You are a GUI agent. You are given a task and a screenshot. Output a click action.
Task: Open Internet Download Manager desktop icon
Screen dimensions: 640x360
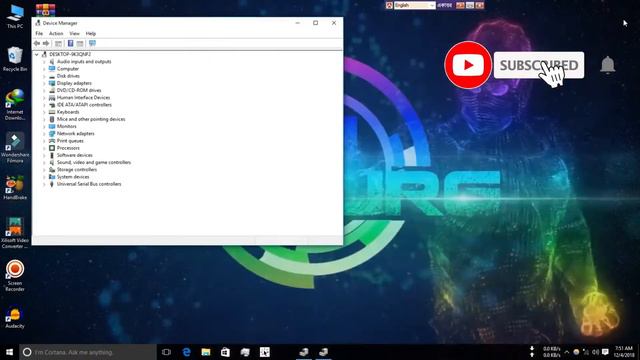tap(15, 104)
